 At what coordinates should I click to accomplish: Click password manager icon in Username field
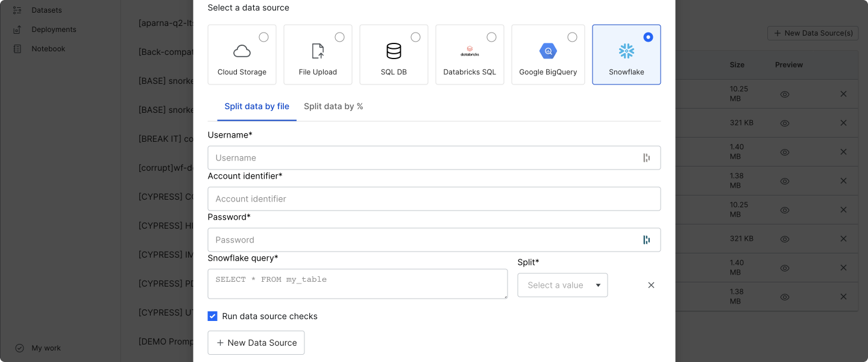pos(646,157)
